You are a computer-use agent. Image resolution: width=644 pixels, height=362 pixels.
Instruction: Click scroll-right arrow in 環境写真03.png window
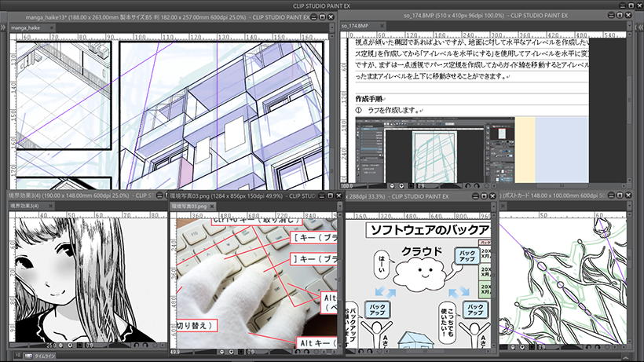pos(335,352)
